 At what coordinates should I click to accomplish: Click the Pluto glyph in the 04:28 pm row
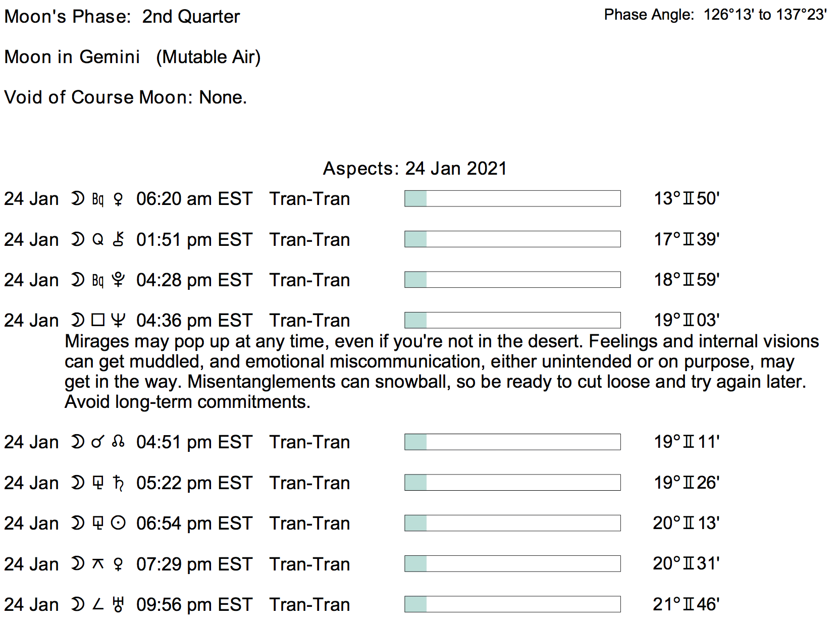point(118,280)
